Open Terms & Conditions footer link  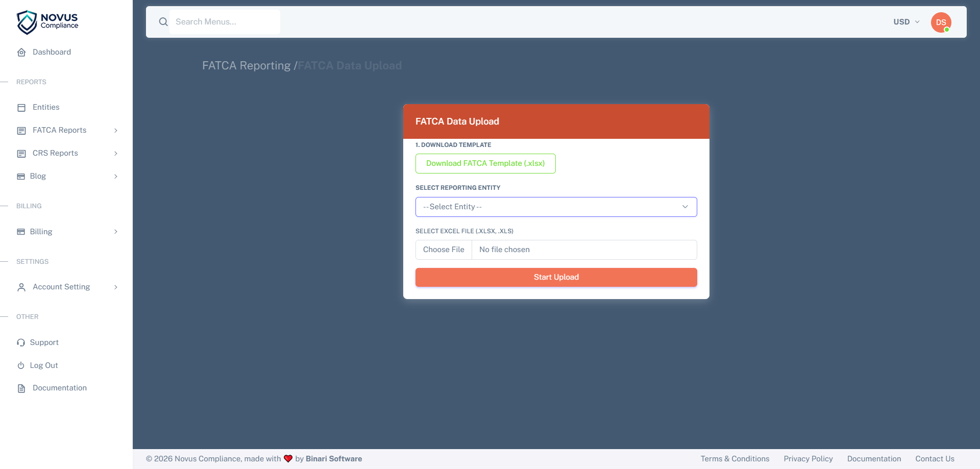[x=734, y=459]
